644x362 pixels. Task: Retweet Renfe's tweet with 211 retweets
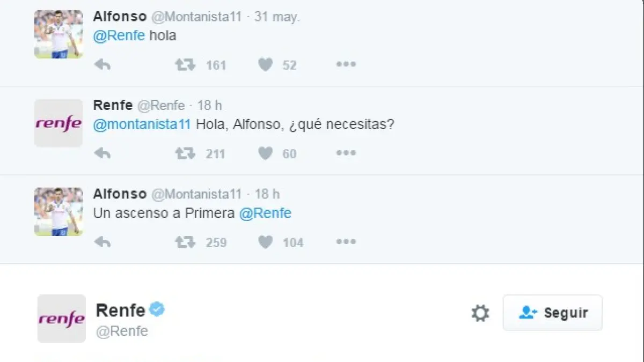(185, 154)
